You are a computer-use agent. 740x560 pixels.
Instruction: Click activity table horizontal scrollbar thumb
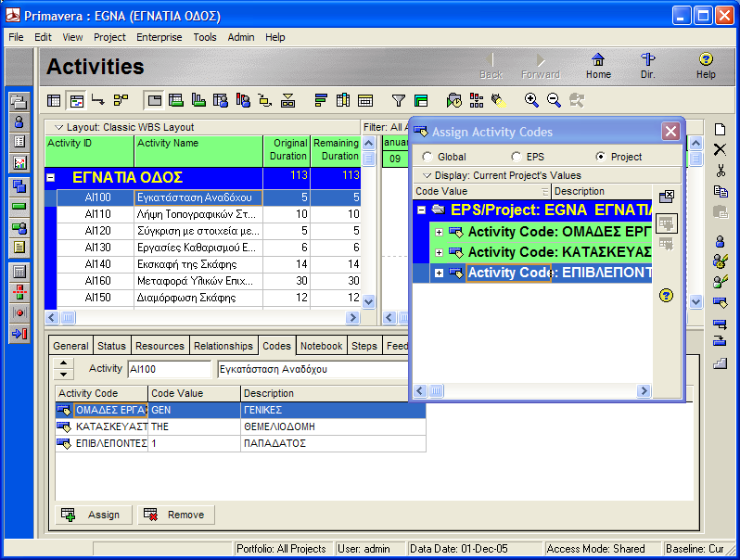68,317
